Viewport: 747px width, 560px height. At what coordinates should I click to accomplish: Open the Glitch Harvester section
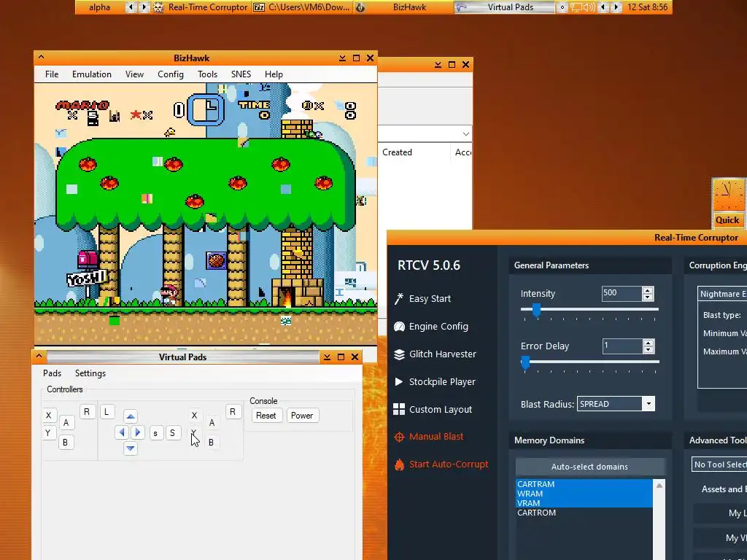(436, 354)
